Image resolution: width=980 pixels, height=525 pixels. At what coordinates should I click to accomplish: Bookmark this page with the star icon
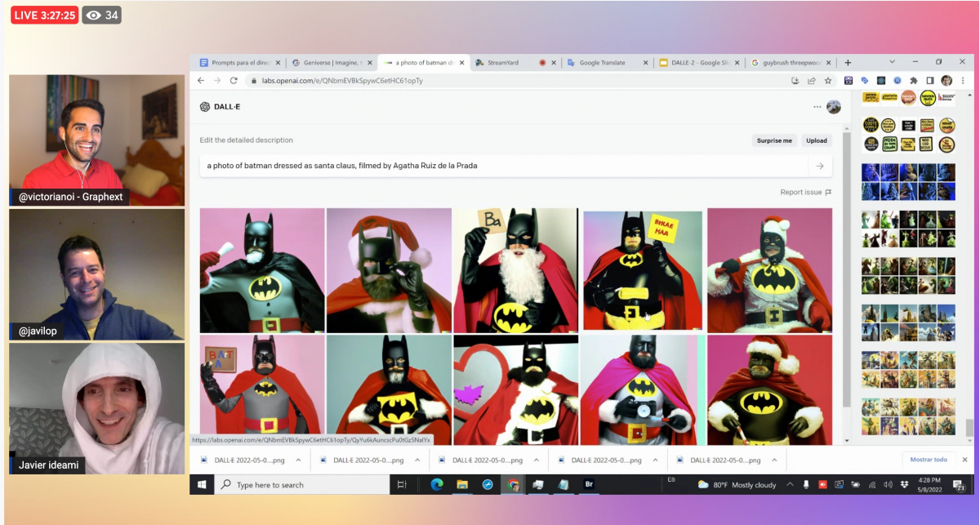[x=828, y=81]
